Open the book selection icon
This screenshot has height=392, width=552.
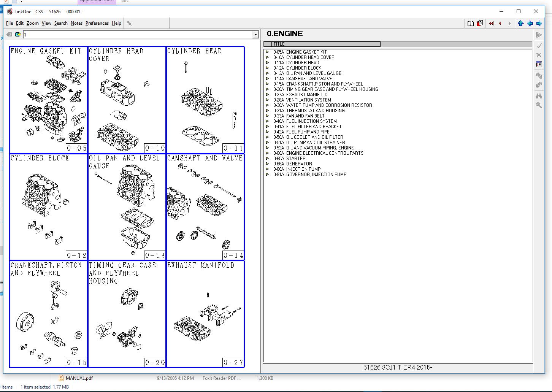pyautogui.click(x=470, y=23)
